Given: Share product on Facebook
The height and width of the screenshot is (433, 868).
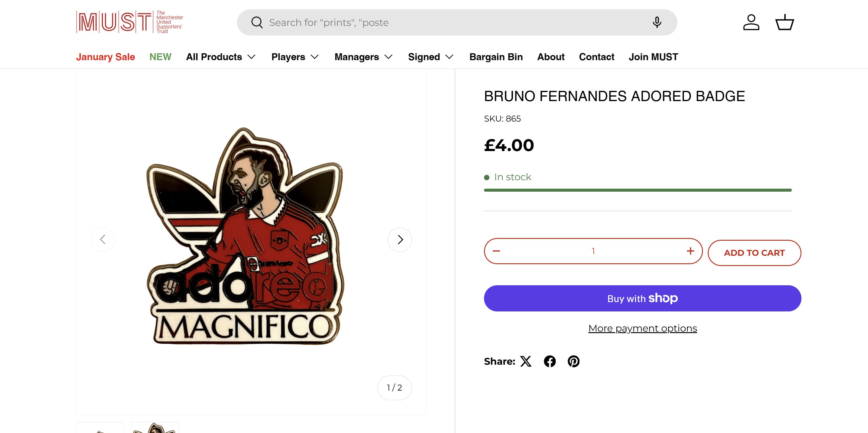Looking at the screenshot, I should (x=550, y=361).
